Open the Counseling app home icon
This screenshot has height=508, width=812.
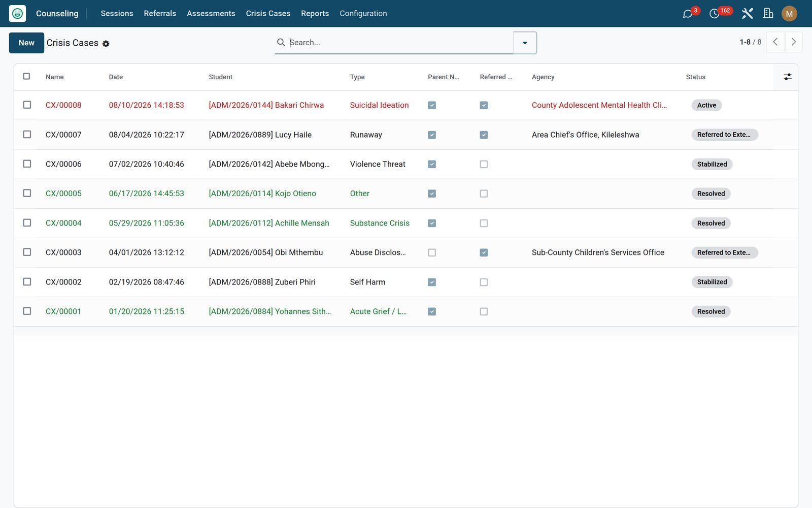click(17, 13)
